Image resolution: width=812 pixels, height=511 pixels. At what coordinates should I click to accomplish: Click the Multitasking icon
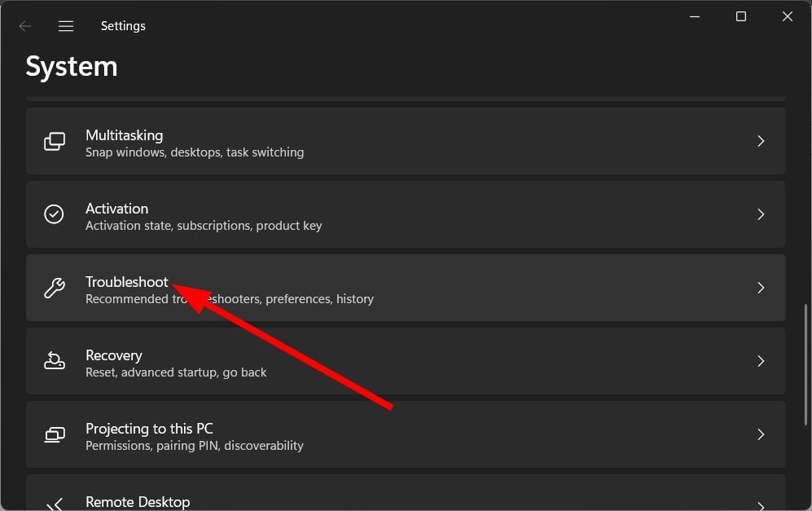pyautogui.click(x=54, y=141)
